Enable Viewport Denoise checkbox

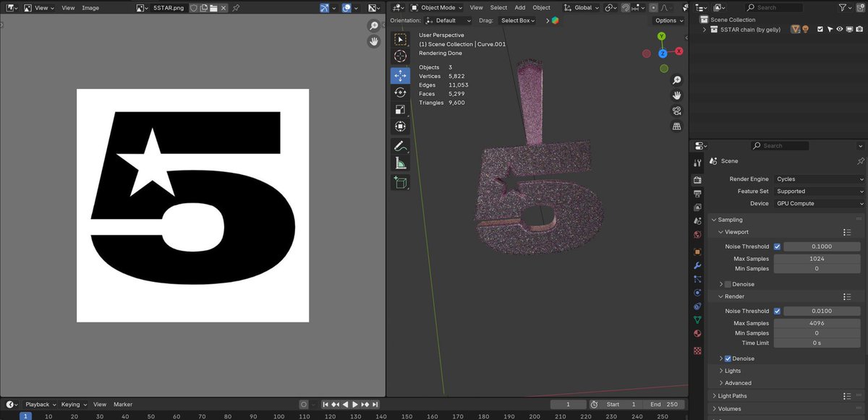728,284
